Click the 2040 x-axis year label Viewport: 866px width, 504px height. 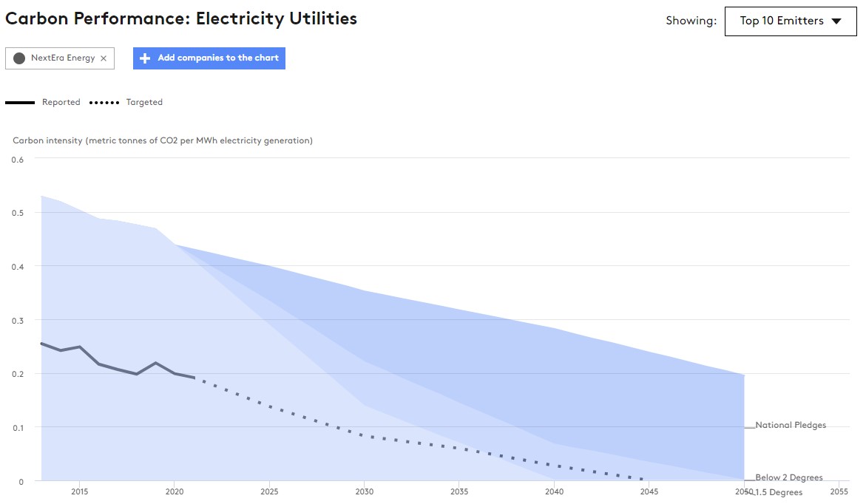(x=554, y=491)
